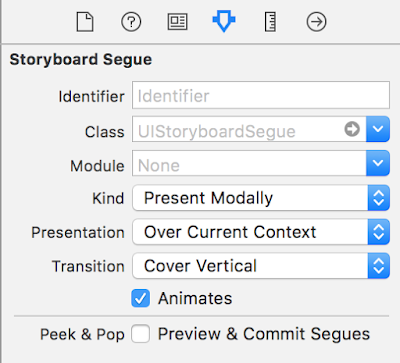Enable Preview & Commit Segues checkbox
Screen dimensions: 400x363
tap(140, 334)
